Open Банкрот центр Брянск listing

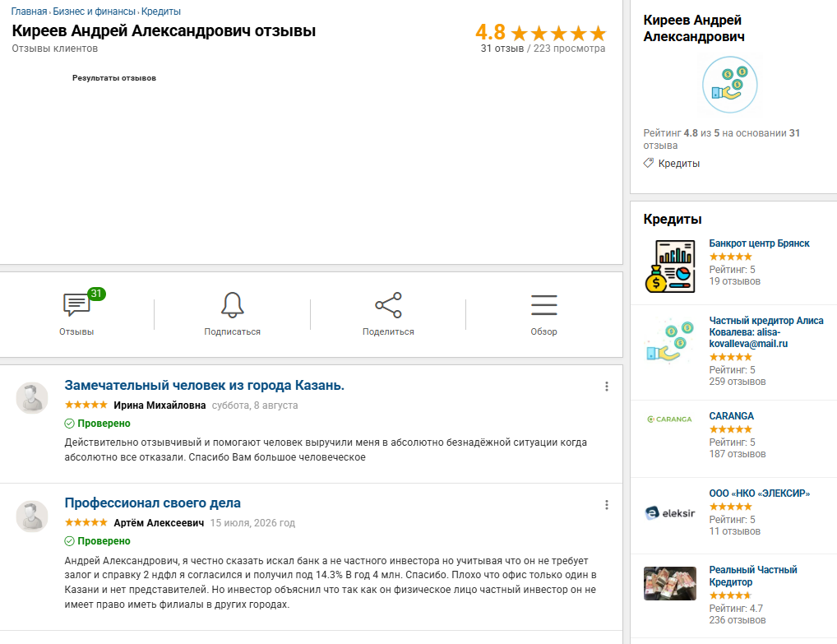pos(759,243)
